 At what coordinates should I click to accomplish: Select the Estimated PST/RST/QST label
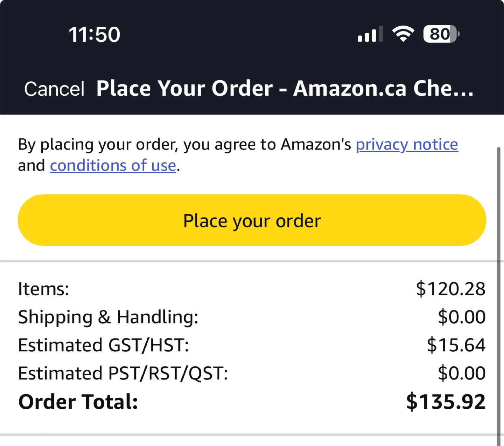(123, 373)
